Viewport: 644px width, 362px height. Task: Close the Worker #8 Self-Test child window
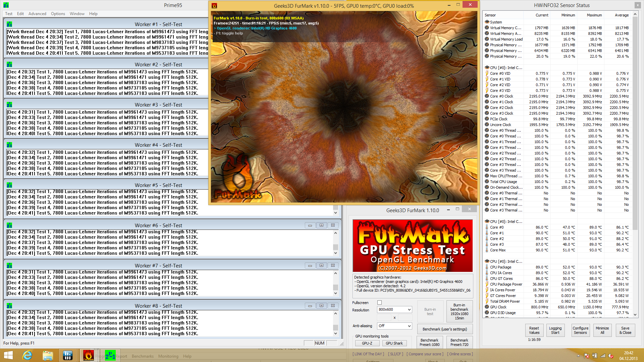(x=333, y=306)
